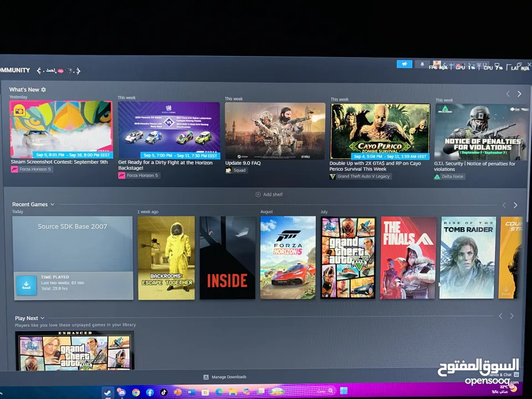This screenshot has width=532, height=399.
Task: Click the Add shelf plus icon
Action: pyautogui.click(x=258, y=195)
